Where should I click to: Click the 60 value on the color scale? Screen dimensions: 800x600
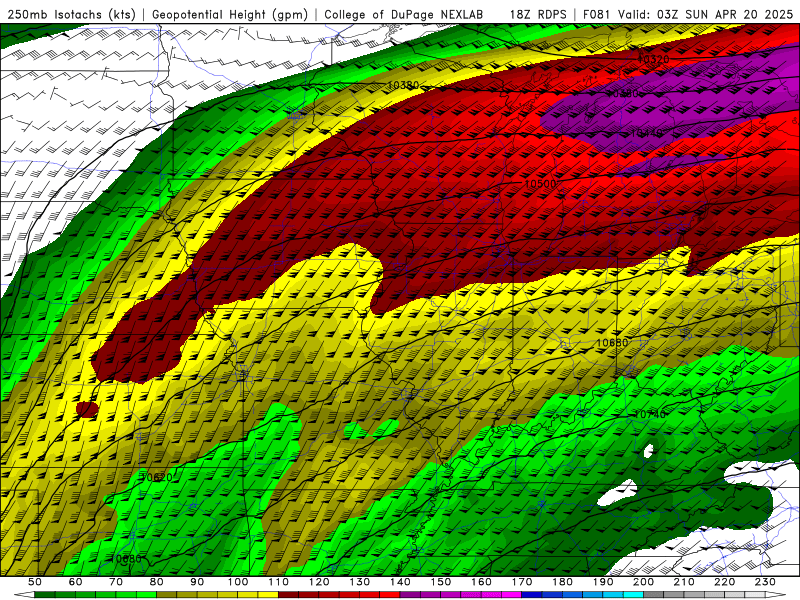(76, 582)
